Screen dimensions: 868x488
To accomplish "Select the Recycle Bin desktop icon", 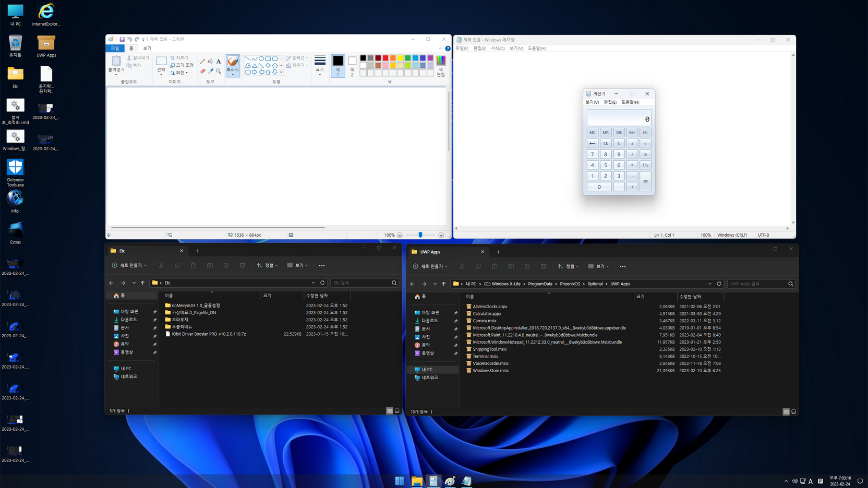I will (15, 46).
